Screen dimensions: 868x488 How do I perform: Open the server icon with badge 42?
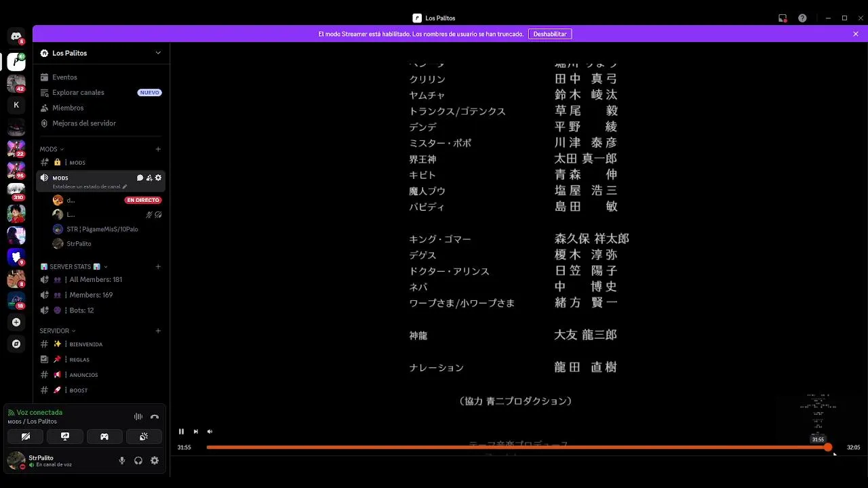16,83
